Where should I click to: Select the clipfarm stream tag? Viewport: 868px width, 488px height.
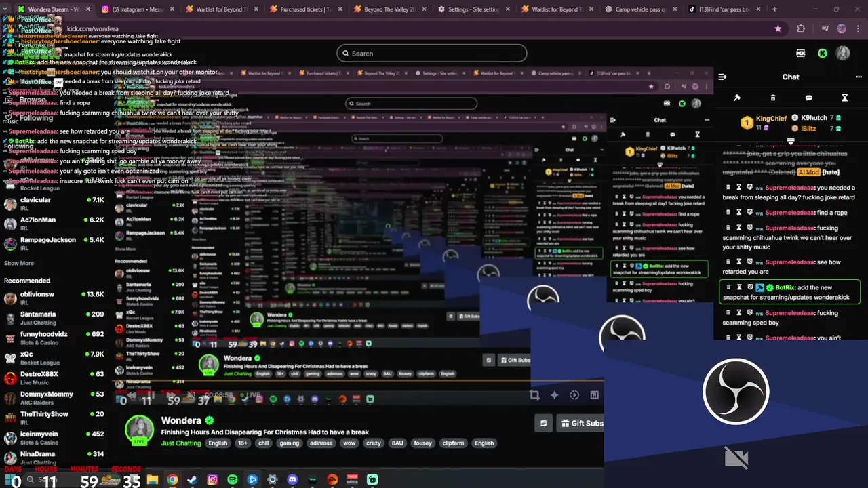coord(453,443)
